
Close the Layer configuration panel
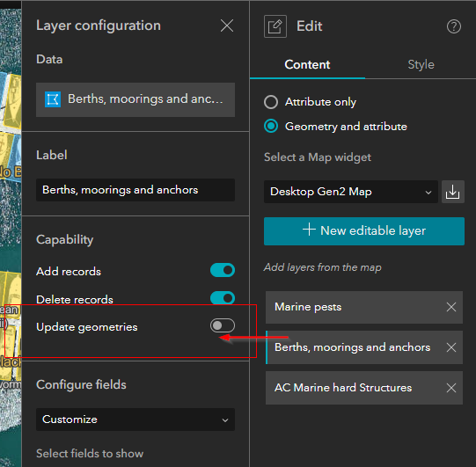click(x=227, y=26)
